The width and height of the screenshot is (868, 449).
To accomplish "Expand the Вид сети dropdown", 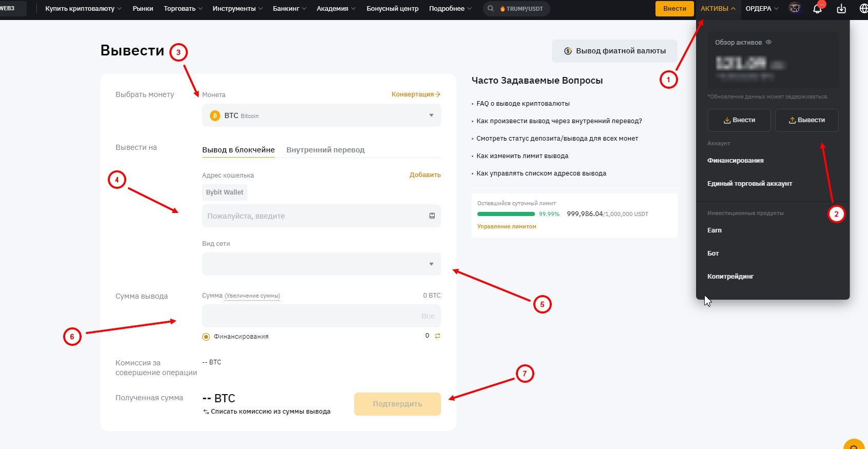I will pos(321,264).
